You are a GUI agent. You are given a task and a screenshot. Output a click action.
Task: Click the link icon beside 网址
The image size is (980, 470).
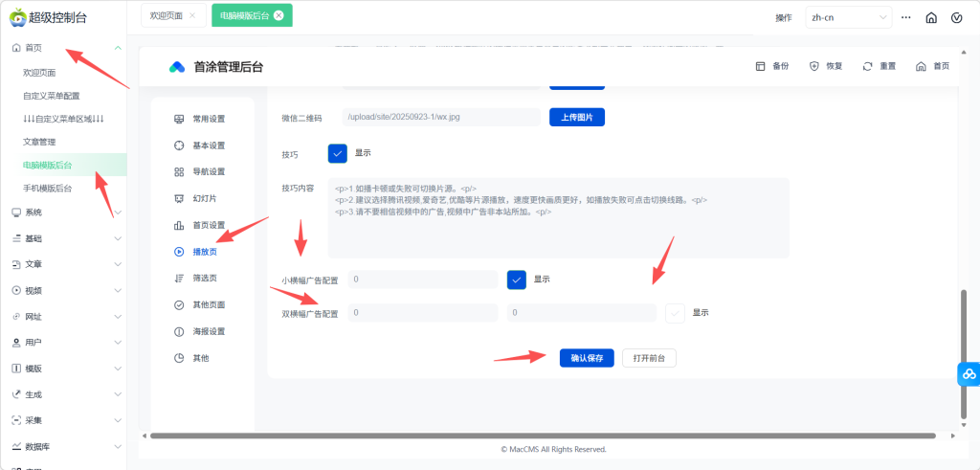[x=17, y=317]
